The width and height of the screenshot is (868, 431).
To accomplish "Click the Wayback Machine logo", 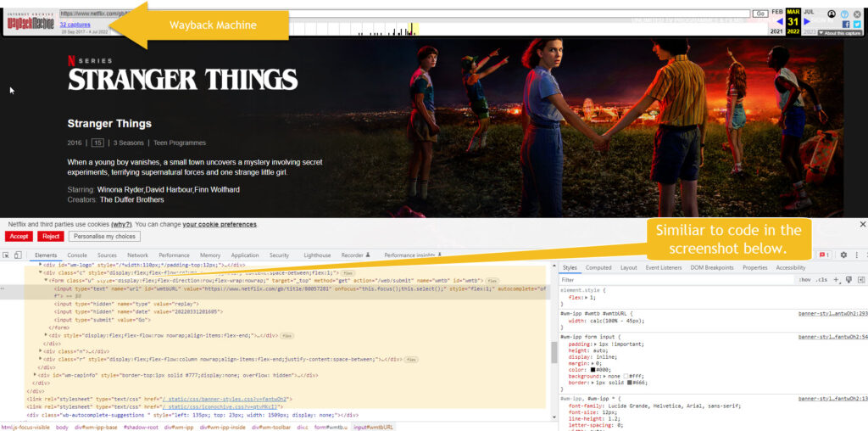I will (31, 22).
